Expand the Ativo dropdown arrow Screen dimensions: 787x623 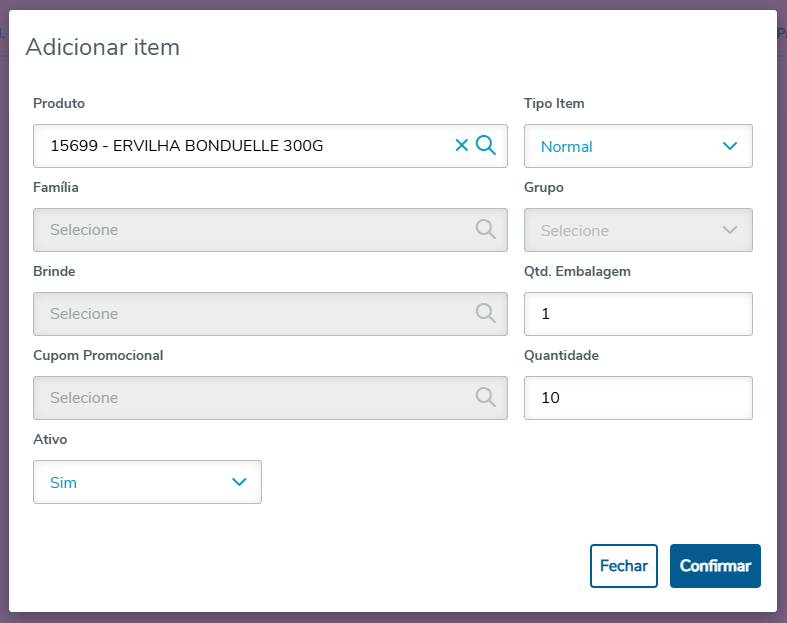tap(239, 482)
